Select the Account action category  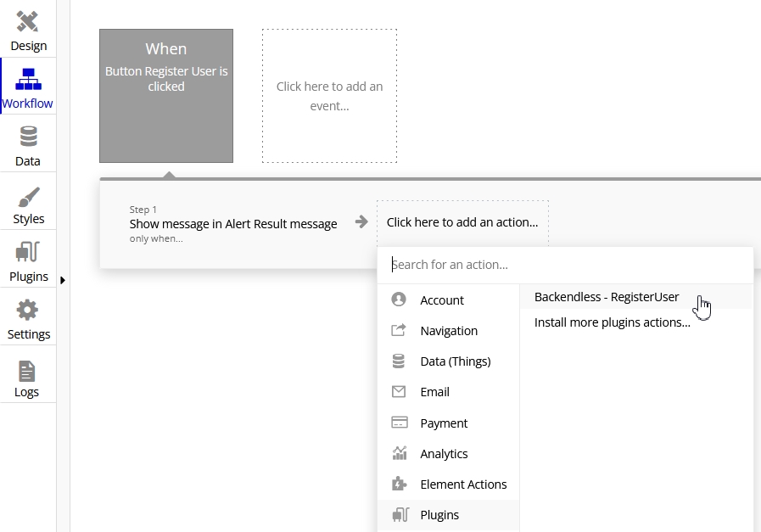(x=449, y=300)
